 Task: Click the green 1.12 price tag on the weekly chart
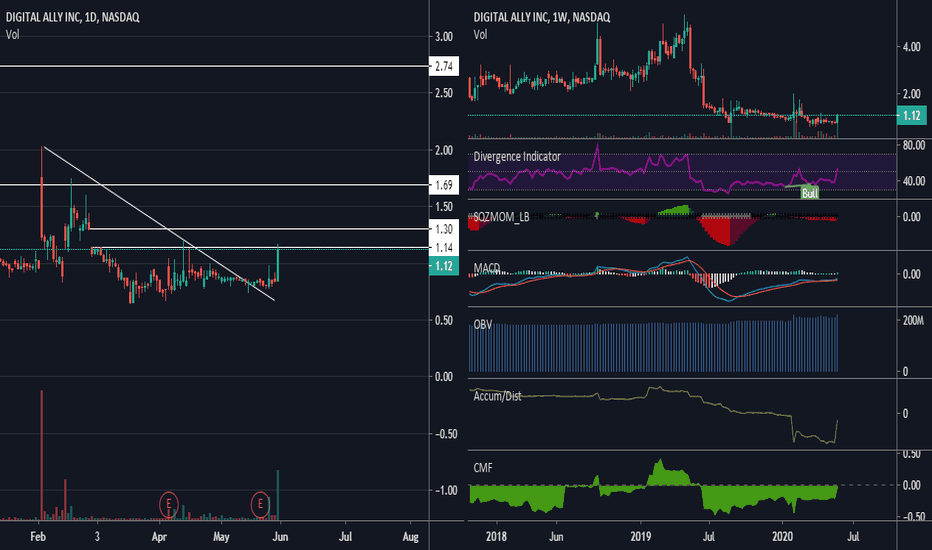click(911, 116)
